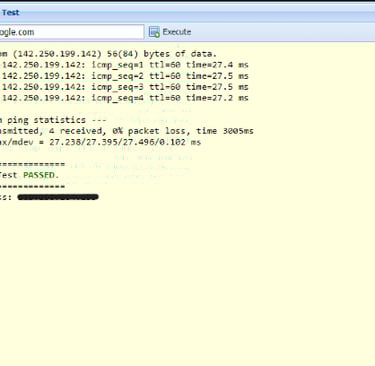Screen dimensions: 375x366
Task: Click the 27.238/27.395/27.496/0.102 ms values
Action: point(125,142)
